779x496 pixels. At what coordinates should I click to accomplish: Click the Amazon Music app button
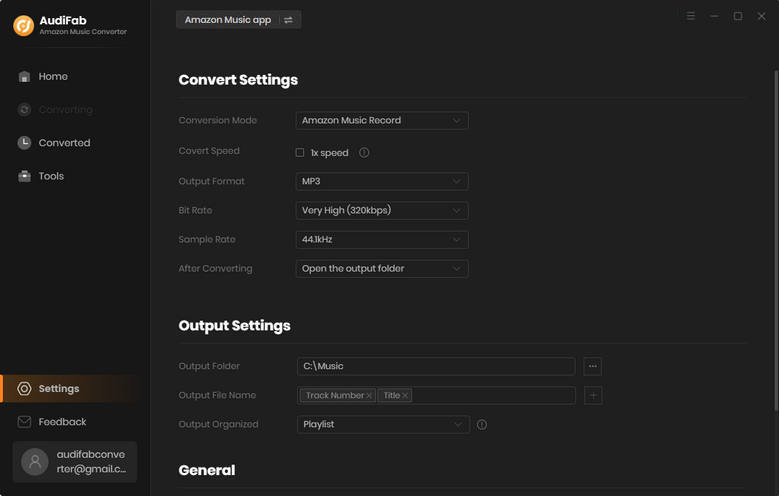pyautogui.click(x=238, y=20)
